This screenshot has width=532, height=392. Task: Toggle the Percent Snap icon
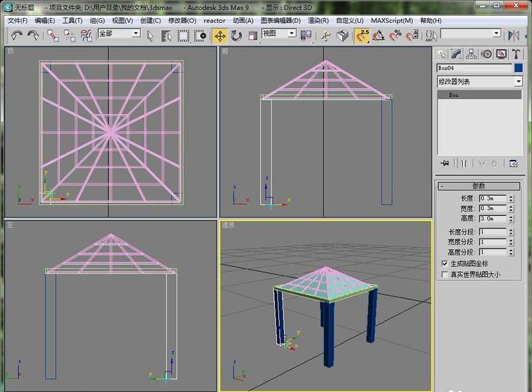tap(395, 36)
